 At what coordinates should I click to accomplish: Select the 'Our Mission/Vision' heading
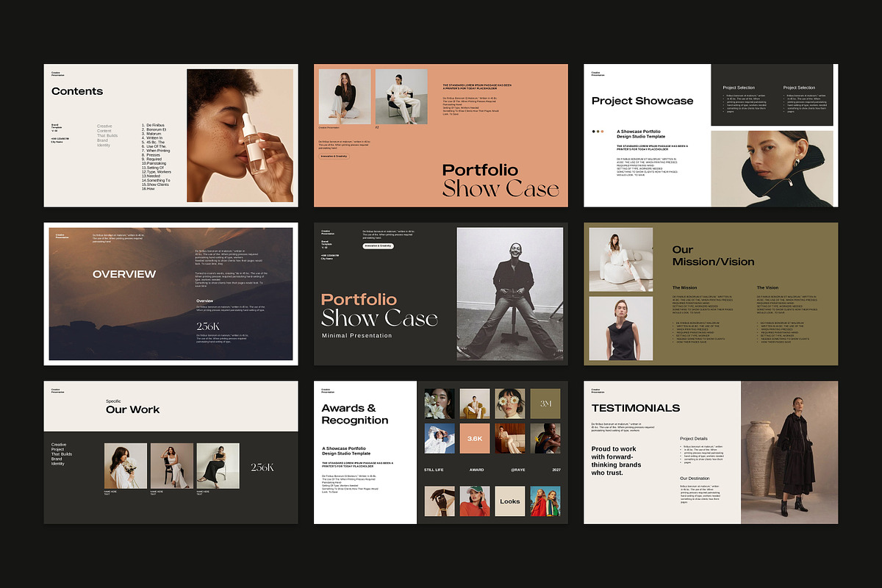pyautogui.click(x=713, y=256)
